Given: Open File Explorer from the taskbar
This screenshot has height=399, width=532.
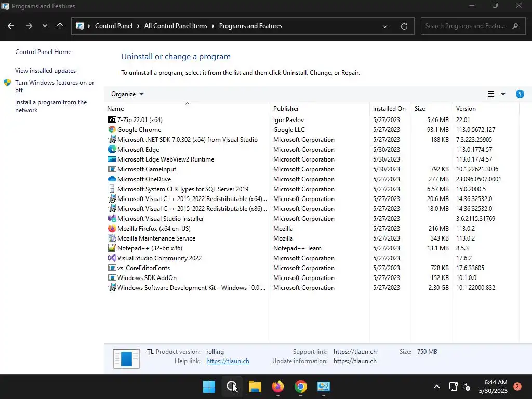Looking at the screenshot, I should [255, 387].
